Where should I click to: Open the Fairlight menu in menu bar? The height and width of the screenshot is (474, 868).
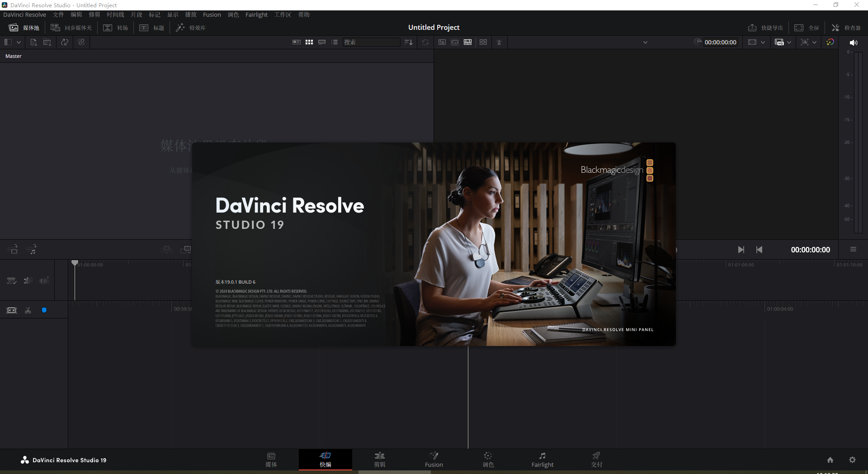(256, 14)
